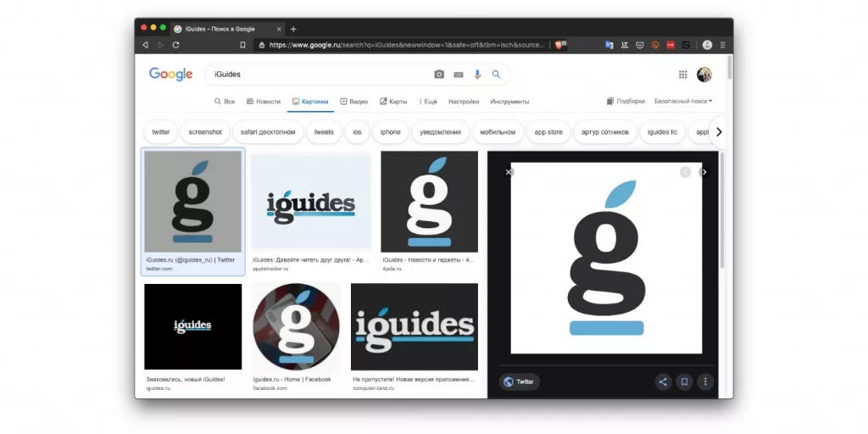Show the next image in preview
Screen dimensions: 868x434
pos(704,172)
